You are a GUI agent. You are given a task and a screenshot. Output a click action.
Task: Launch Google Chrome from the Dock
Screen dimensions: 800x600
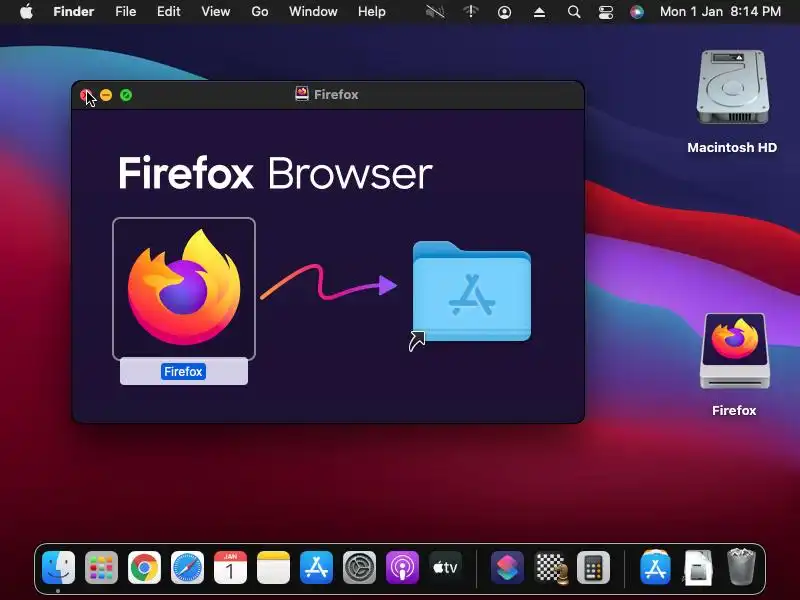click(144, 567)
